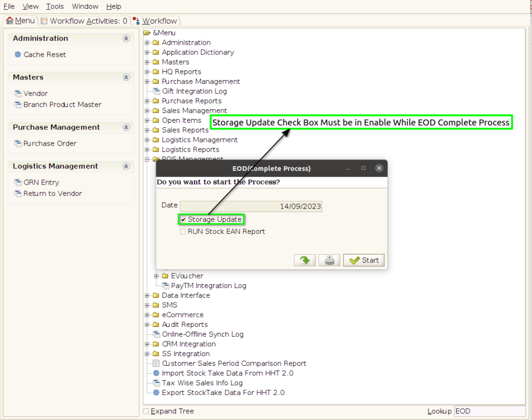532x420 pixels.
Task: Open the View menu
Action: [30, 6]
